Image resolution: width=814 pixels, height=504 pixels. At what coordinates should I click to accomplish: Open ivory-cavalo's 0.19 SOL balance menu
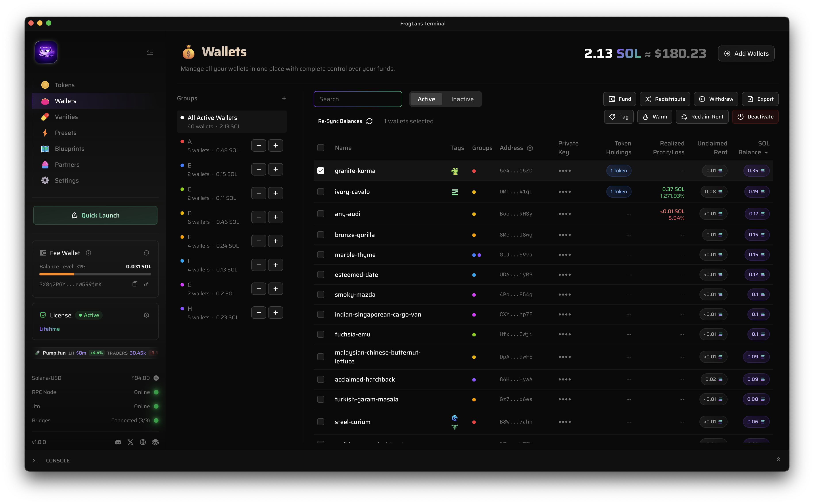coord(757,192)
